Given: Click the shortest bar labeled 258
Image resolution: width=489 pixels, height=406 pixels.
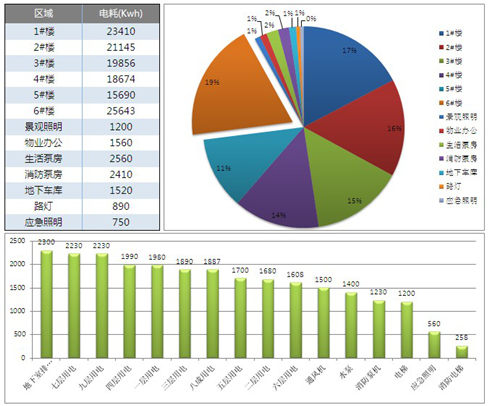Looking at the screenshot, I should [462, 352].
